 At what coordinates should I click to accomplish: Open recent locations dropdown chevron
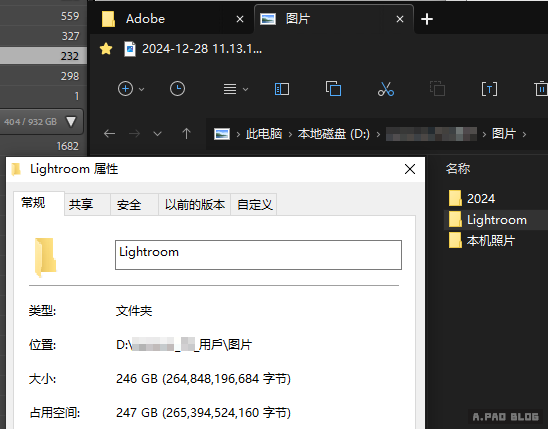158,133
